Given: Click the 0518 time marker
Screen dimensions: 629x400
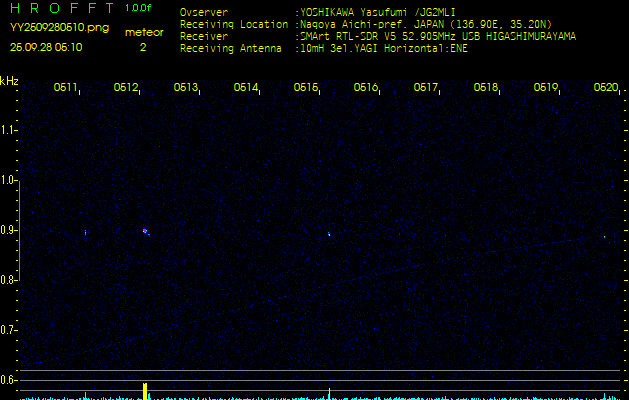Looking at the screenshot, I should point(486,87).
